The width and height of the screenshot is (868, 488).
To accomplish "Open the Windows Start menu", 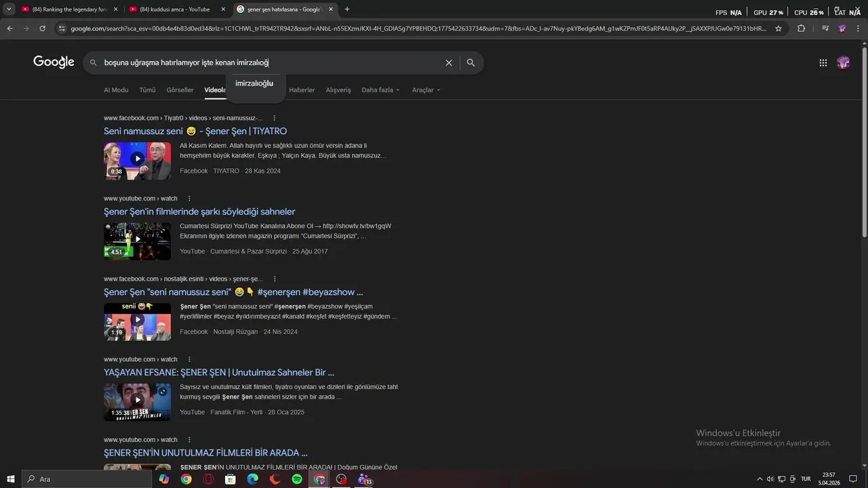I will 10,479.
